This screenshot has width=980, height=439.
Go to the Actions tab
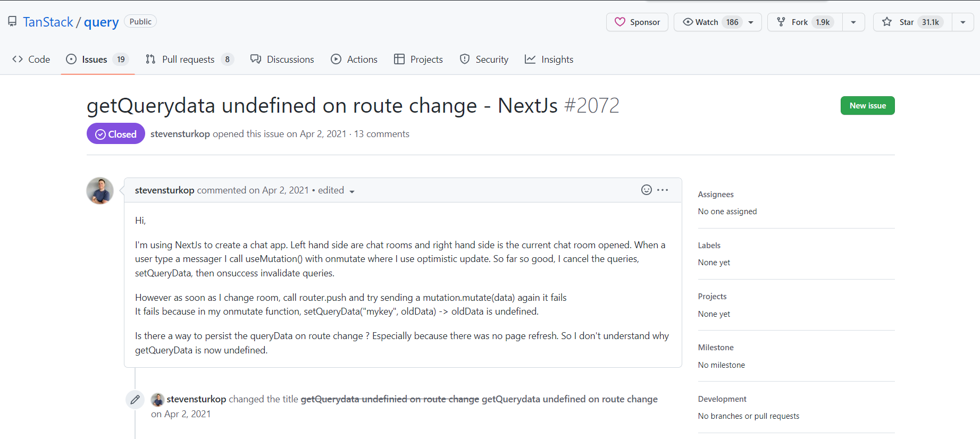tap(354, 59)
